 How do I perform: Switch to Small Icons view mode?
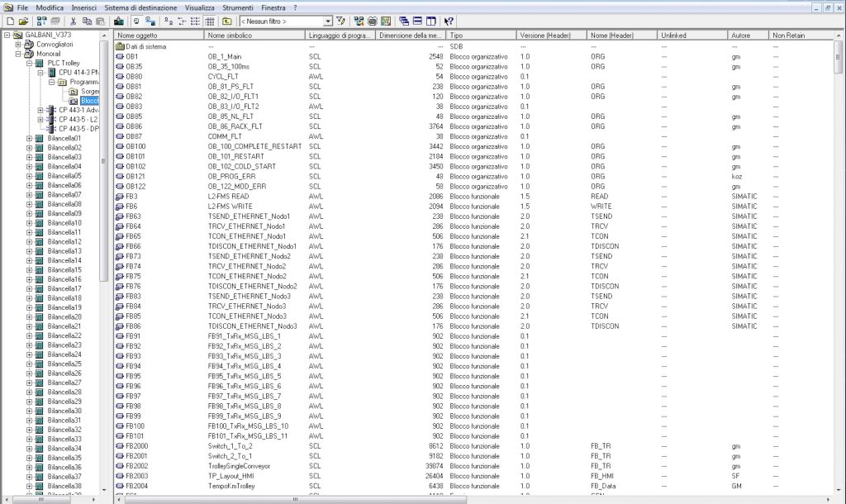182,21
